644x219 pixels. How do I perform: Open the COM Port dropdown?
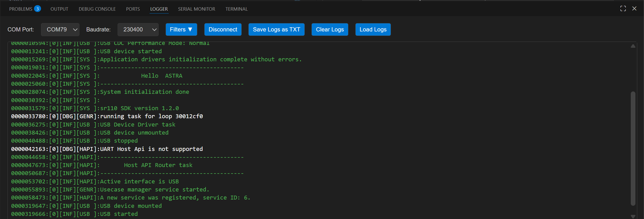pyautogui.click(x=60, y=30)
